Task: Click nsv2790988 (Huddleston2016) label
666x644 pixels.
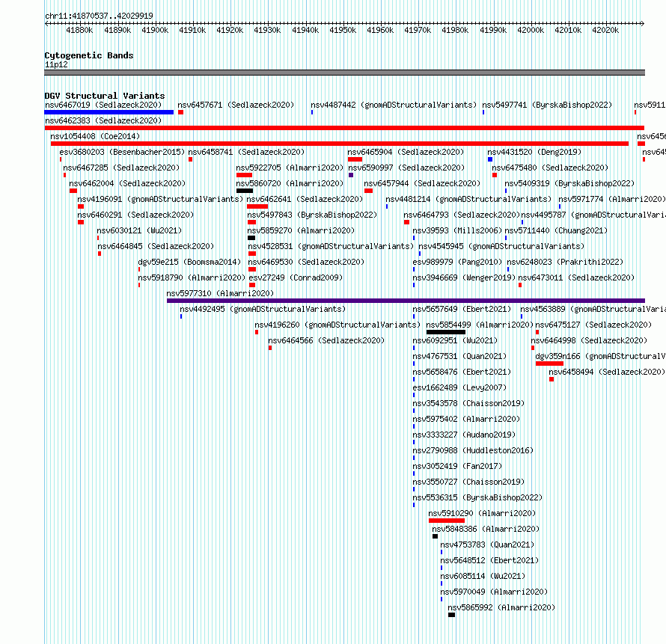Action: [473, 450]
